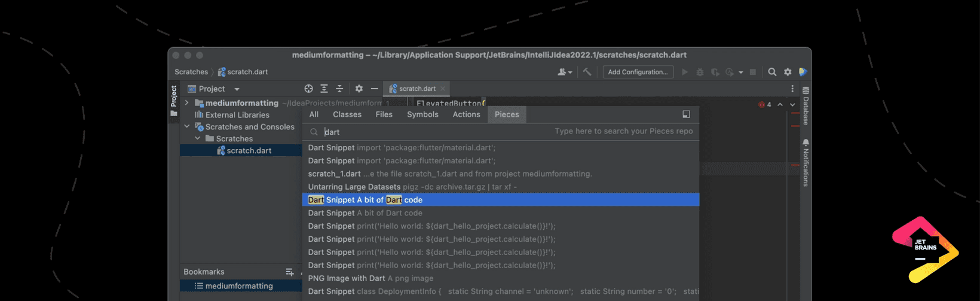Select the Classes search tab
Screen dimensions: 980x301
tap(347, 114)
